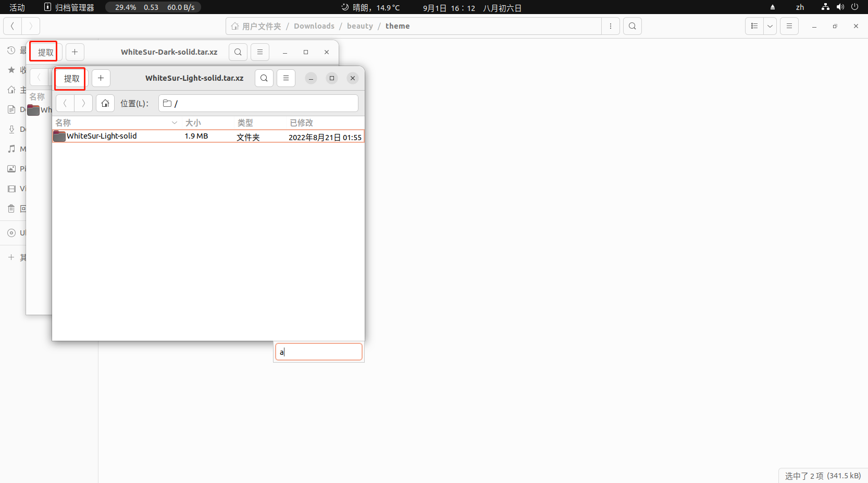Open Pictures sidebar icon
Screen dimensions: 868x483
[x=11, y=169]
